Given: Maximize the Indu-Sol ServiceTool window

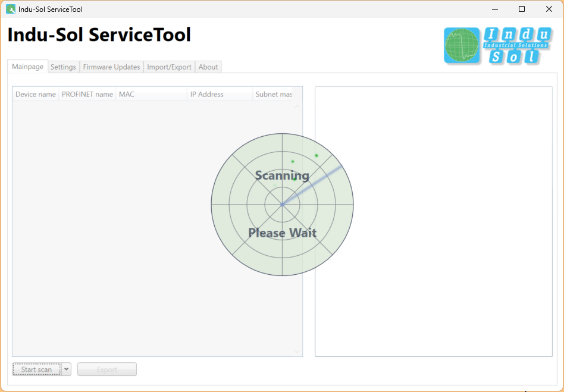Looking at the screenshot, I should click(x=522, y=9).
